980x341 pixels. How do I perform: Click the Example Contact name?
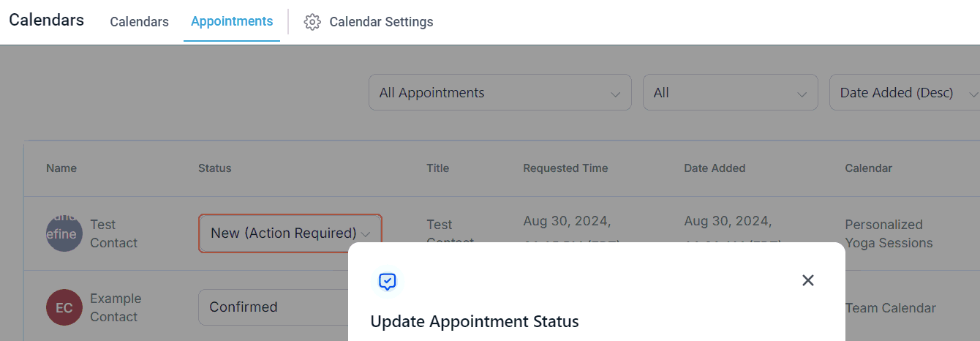click(x=116, y=307)
